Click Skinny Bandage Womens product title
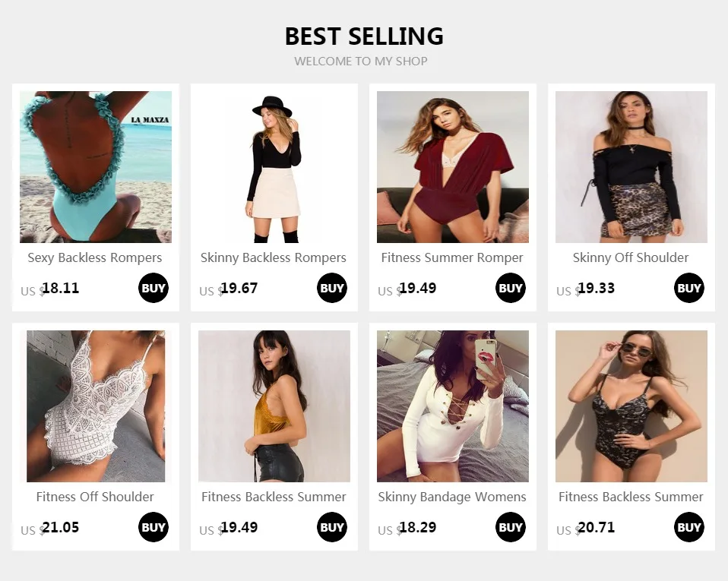Viewport: 728px width, 581px height. pos(452,497)
